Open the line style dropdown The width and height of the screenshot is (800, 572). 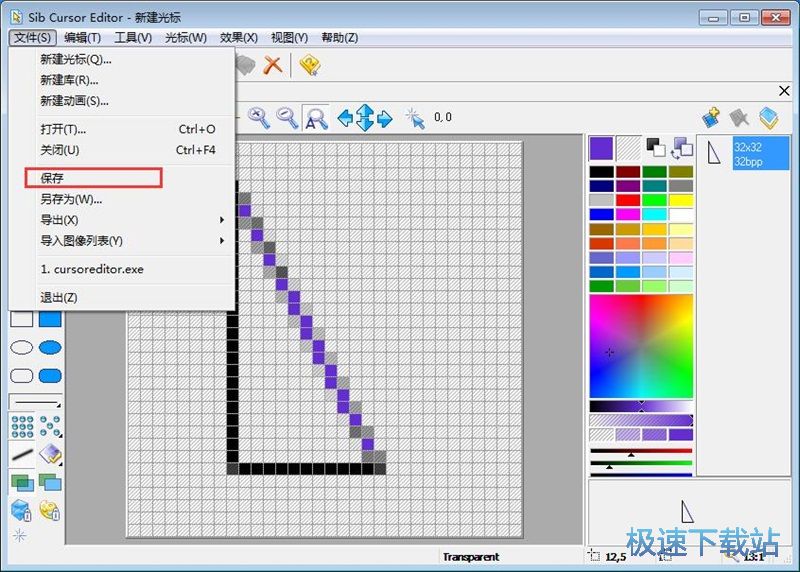pos(35,402)
